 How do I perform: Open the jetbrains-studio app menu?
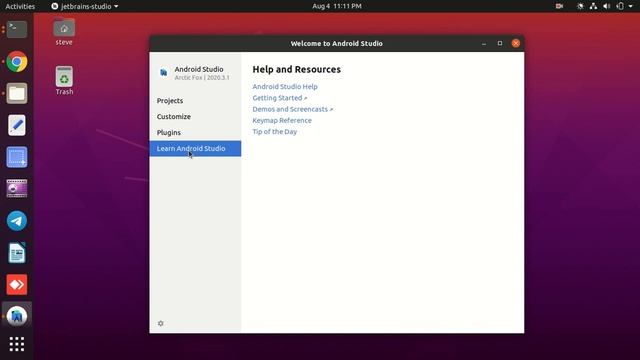click(x=85, y=6)
